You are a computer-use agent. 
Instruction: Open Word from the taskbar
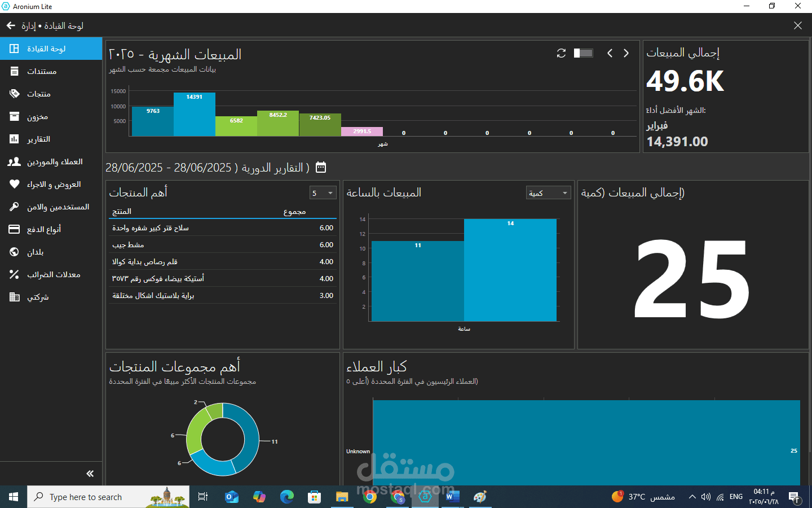coord(452,497)
